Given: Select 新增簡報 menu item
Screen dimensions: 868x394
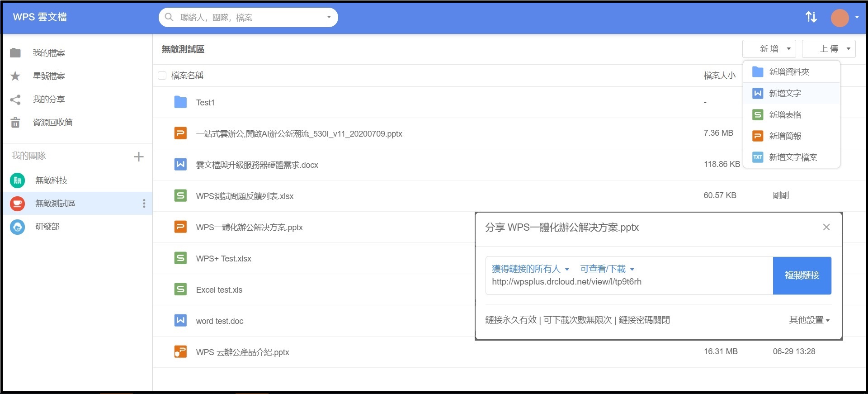Looking at the screenshot, I should point(785,136).
